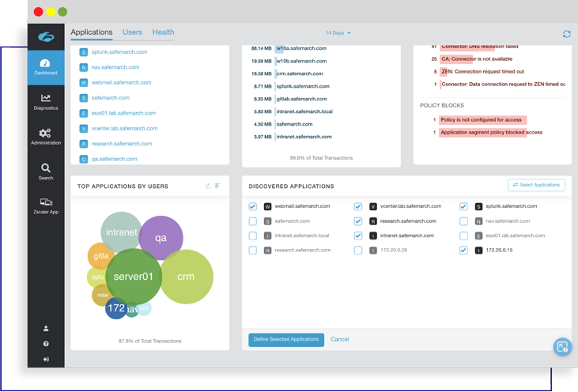Check the nav.safemarch.com checkbox
Image resolution: width=578 pixels, height=392 pixels.
coord(464,221)
